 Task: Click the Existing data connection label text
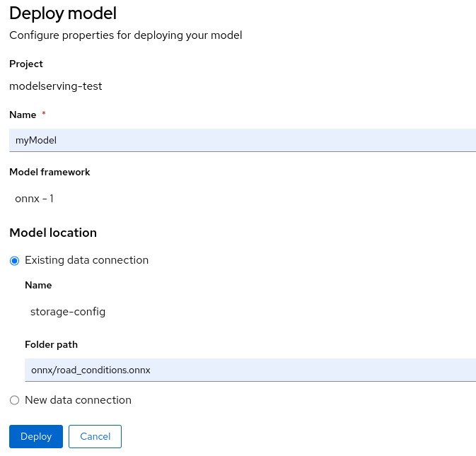pyautogui.click(x=86, y=260)
